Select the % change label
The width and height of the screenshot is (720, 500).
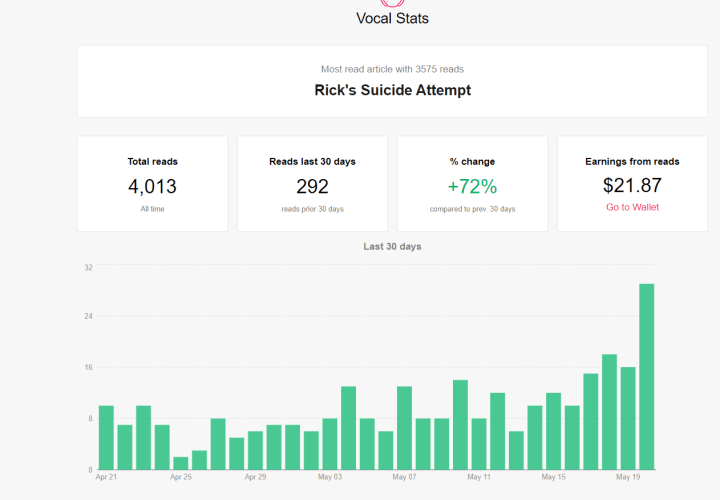tap(472, 162)
